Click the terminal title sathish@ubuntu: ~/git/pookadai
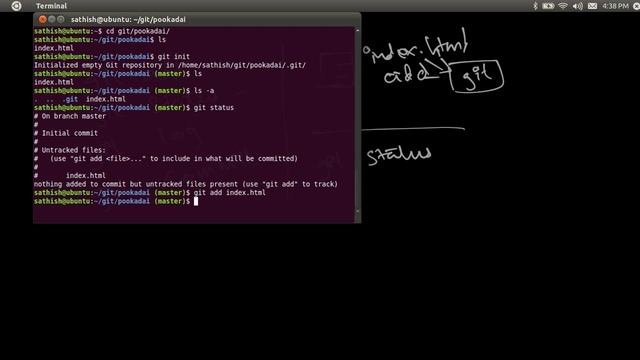Image resolution: width=640 pixels, height=360 pixels. [128, 19]
